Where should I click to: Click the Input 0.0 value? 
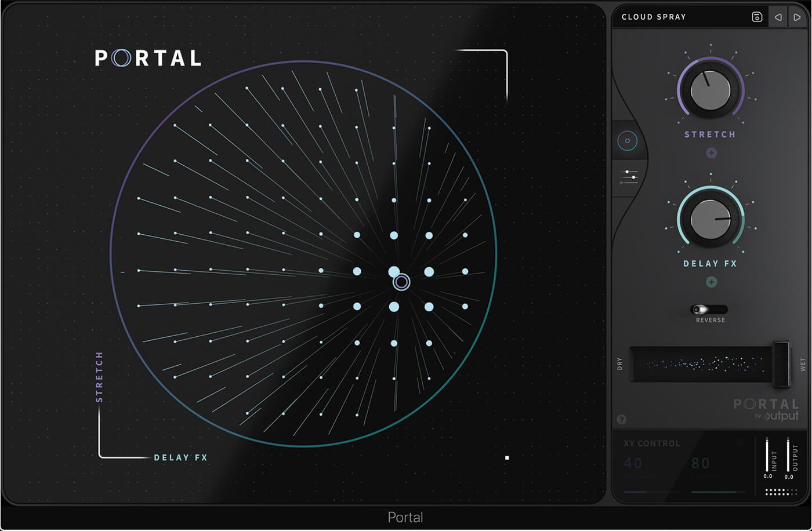point(768,477)
